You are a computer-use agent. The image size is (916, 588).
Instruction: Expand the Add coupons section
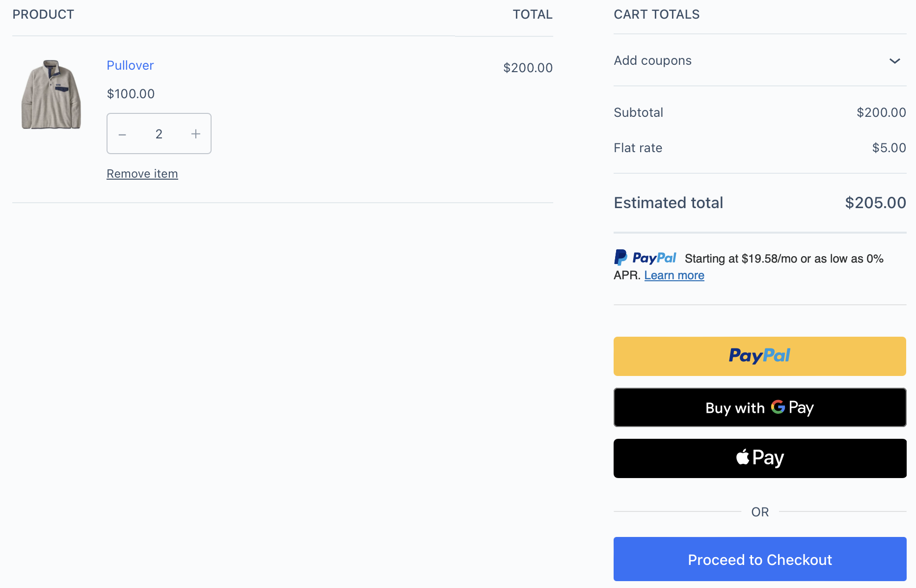652,60
